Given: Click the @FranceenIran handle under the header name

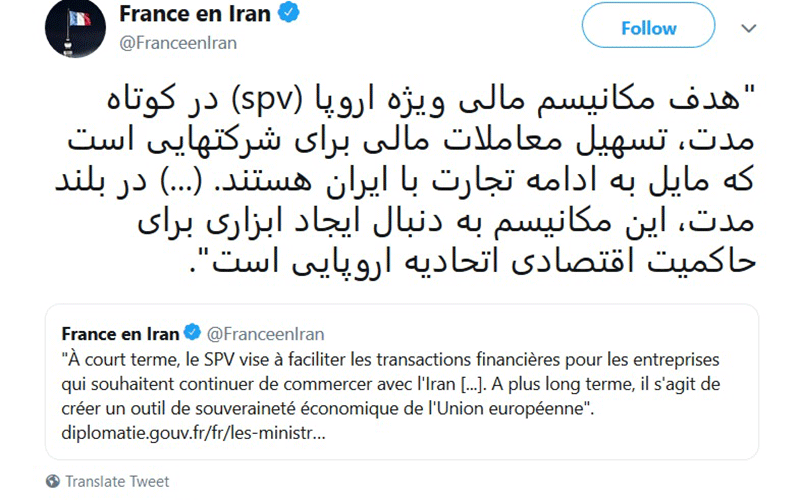Looking at the screenshot, I should [x=177, y=43].
